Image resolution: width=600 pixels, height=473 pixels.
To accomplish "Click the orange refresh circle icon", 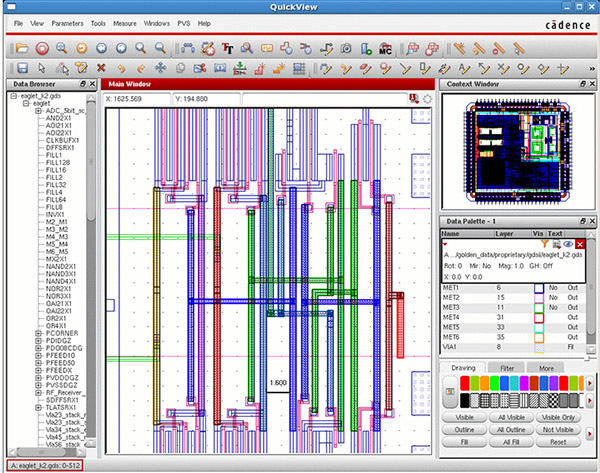I will click(x=82, y=48).
